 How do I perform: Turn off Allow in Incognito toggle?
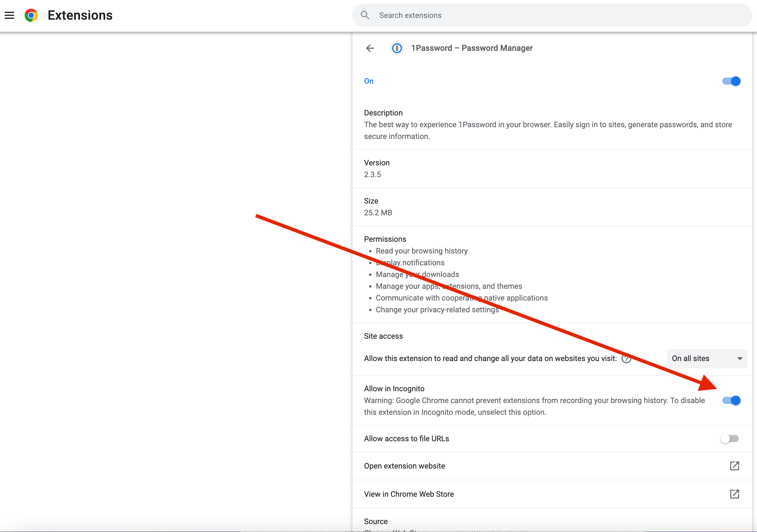(x=731, y=400)
